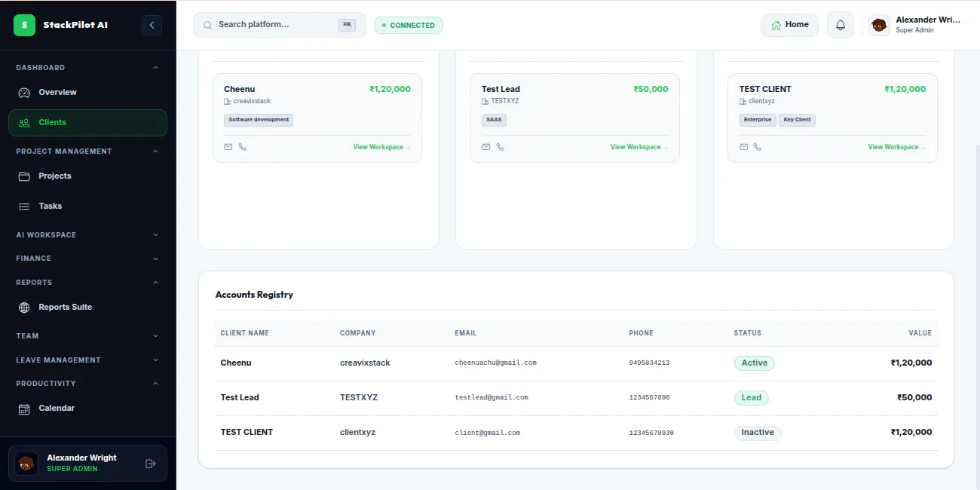Open the Tasks page
This screenshot has width=980, height=490.
coord(87,207)
